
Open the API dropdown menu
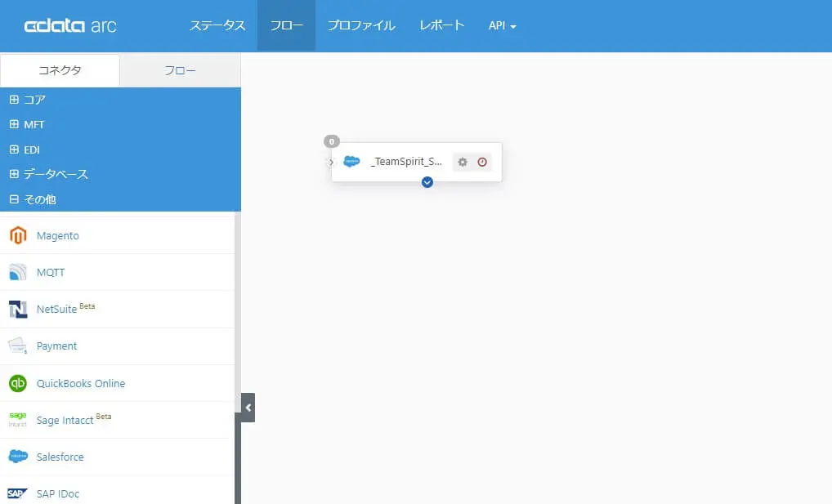[502, 25]
